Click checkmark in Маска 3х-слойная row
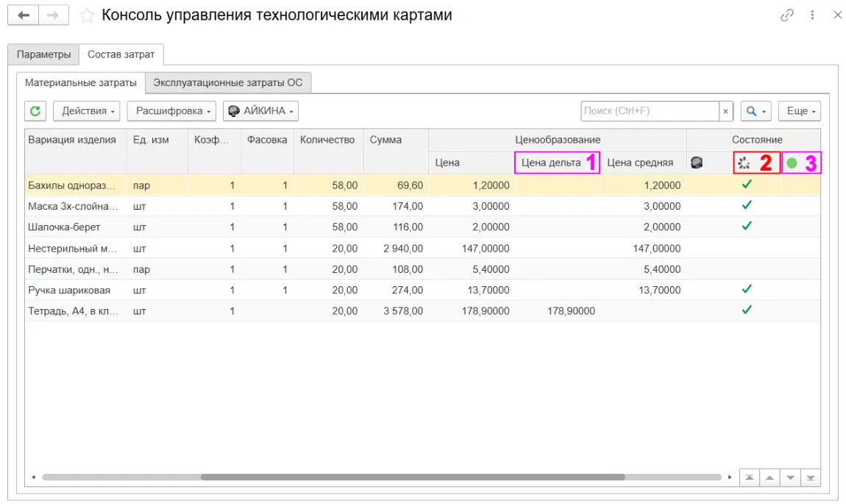 click(x=747, y=205)
